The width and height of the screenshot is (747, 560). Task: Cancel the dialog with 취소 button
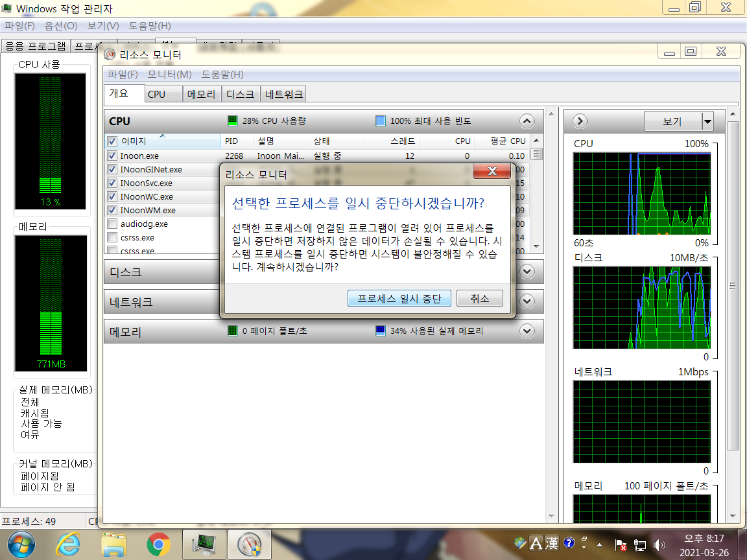click(x=479, y=299)
